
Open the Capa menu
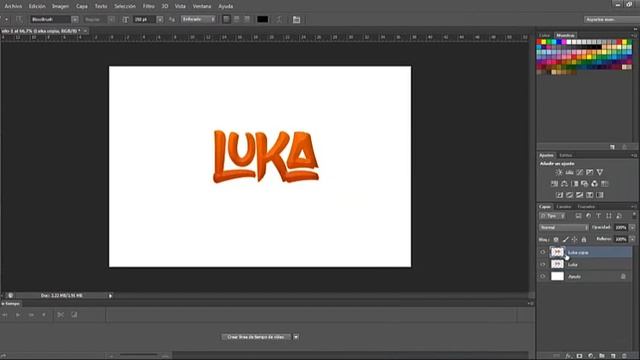click(x=82, y=6)
